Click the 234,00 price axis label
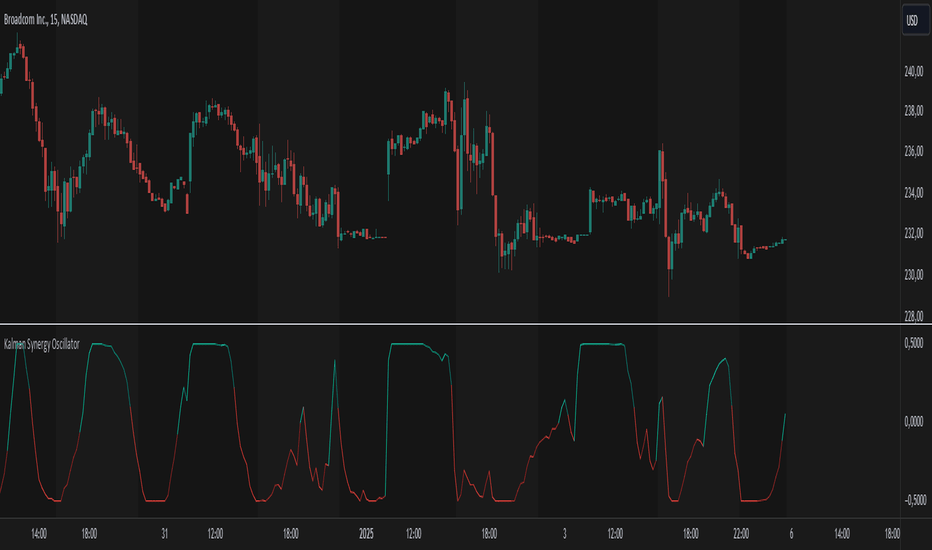This screenshot has width=932, height=550. [914, 192]
